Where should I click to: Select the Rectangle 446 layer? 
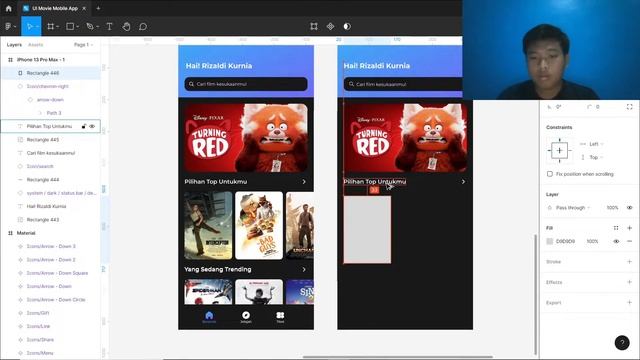pyautogui.click(x=43, y=73)
